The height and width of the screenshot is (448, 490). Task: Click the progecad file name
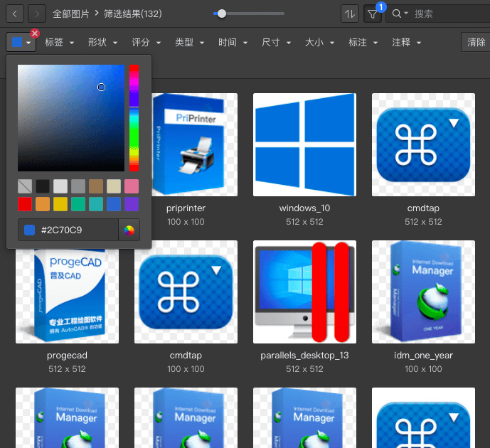[x=67, y=356]
